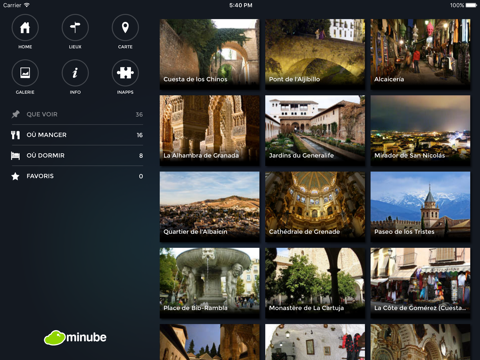Tap the Où Manger count 16
This screenshot has height=360, width=480.
click(x=140, y=135)
